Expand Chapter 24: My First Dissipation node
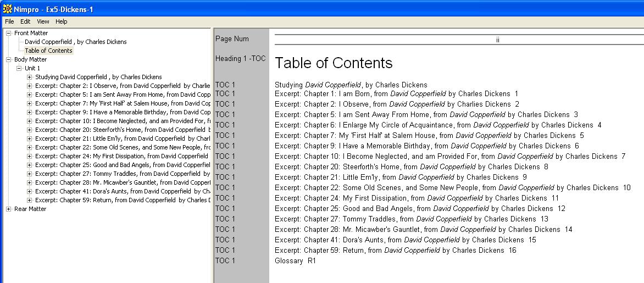The height and width of the screenshot is (283, 644). tap(29, 156)
